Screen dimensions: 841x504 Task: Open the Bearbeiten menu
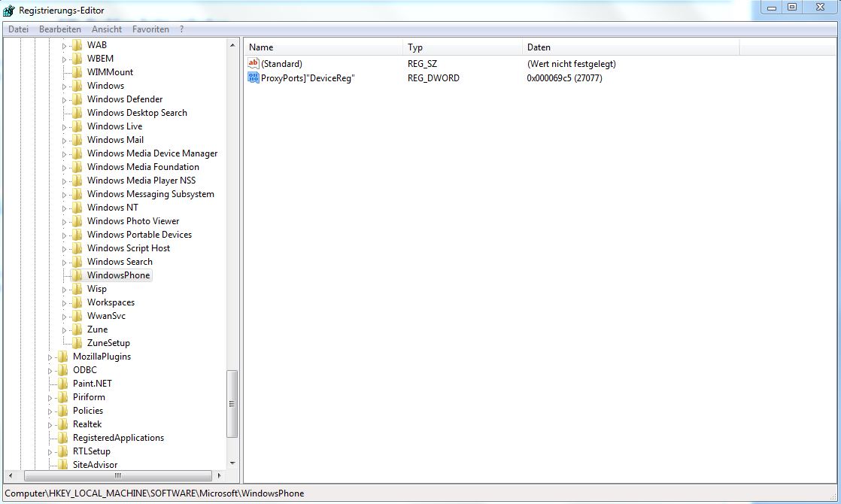click(60, 29)
